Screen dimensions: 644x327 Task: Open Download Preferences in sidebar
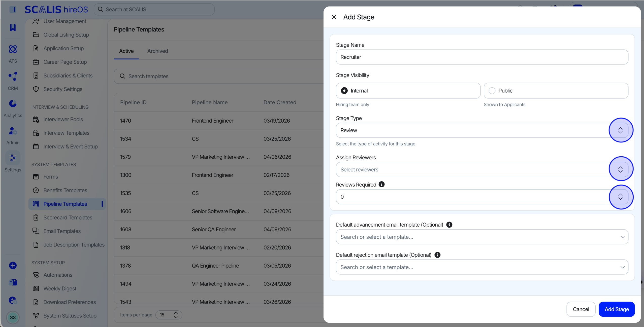pos(70,302)
